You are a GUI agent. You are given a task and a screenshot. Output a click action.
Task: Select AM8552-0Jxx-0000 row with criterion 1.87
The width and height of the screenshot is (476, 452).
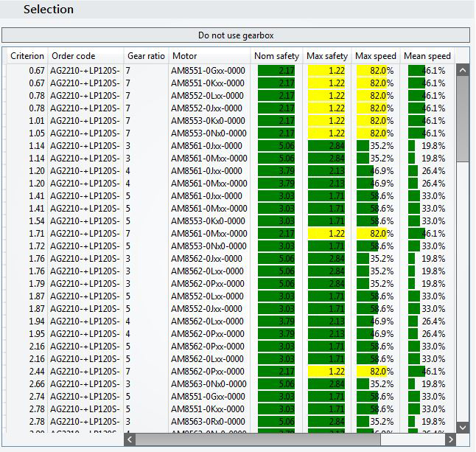tap(231, 309)
